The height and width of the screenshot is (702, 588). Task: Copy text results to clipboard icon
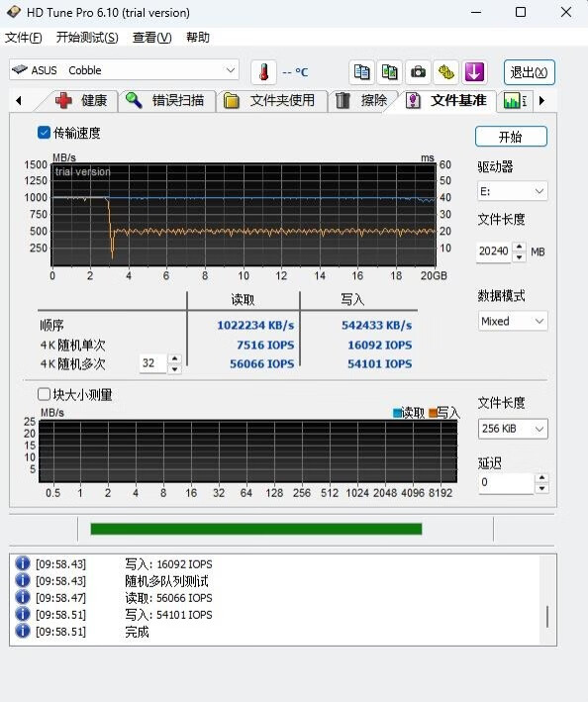tap(361, 72)
